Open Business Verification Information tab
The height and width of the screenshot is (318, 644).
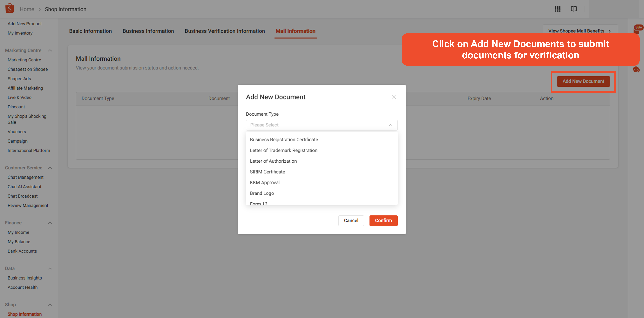pyautogui.click(x=225, y=31)
